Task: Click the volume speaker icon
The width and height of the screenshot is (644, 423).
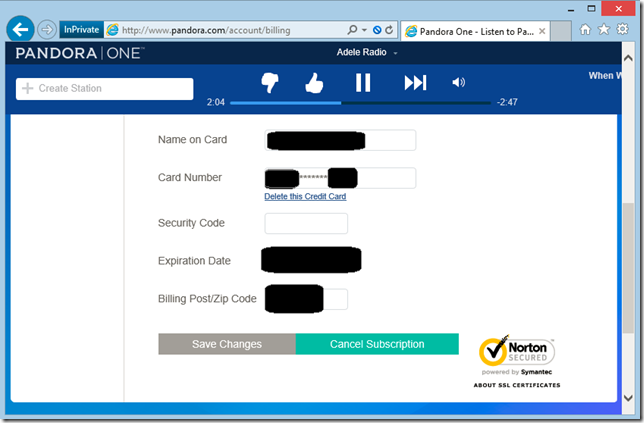Action: tap(458, 82)
